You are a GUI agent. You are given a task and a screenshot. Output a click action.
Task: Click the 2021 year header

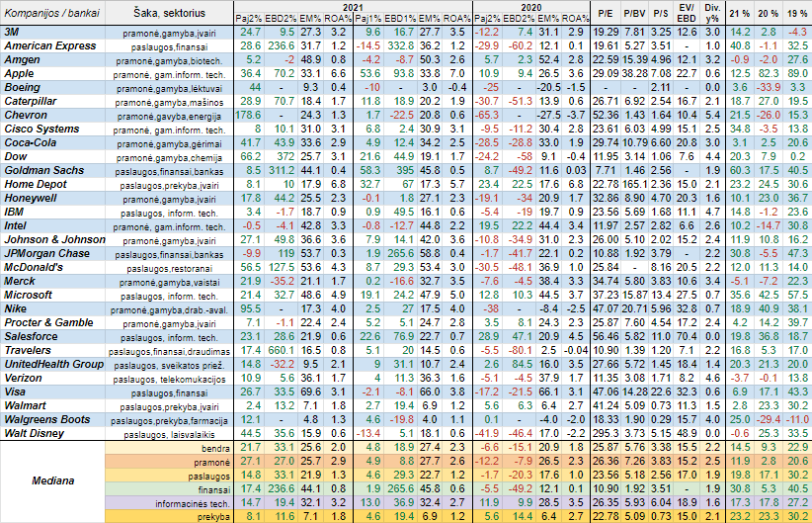pyautogui.click(x=353, y=7)
